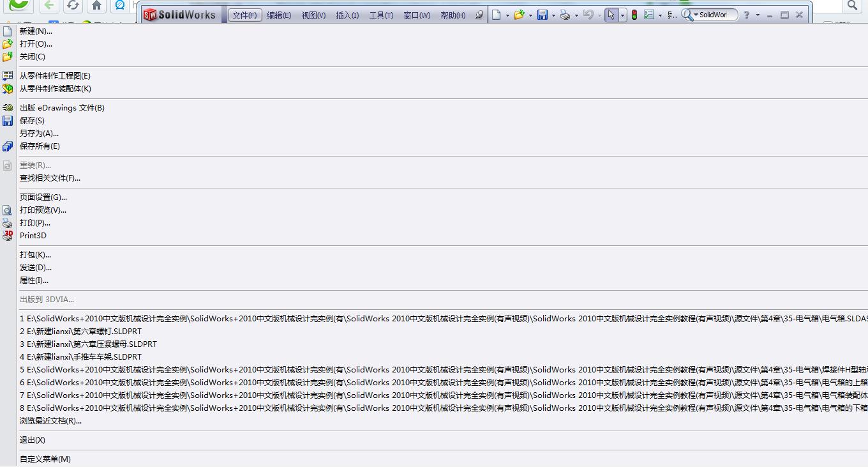
Task: Choose 关闭(C) from File menu
Action: coord(33,57)
